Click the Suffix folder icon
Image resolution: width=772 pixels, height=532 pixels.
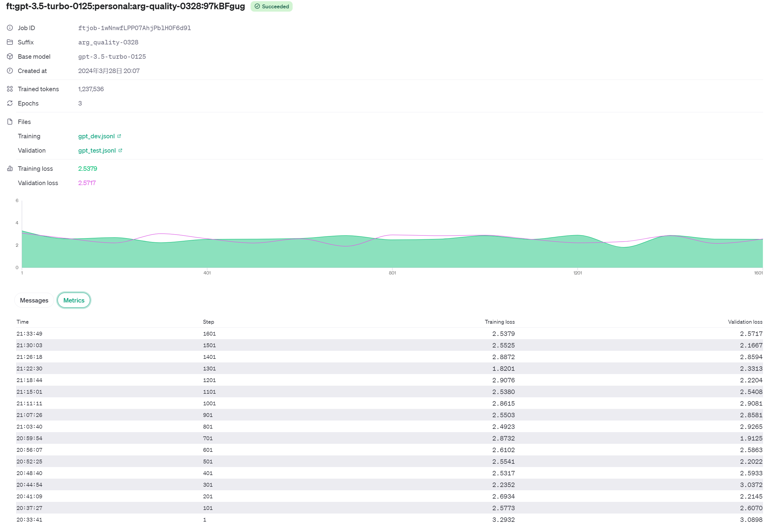pyautogui.click(x=10, y=42)
